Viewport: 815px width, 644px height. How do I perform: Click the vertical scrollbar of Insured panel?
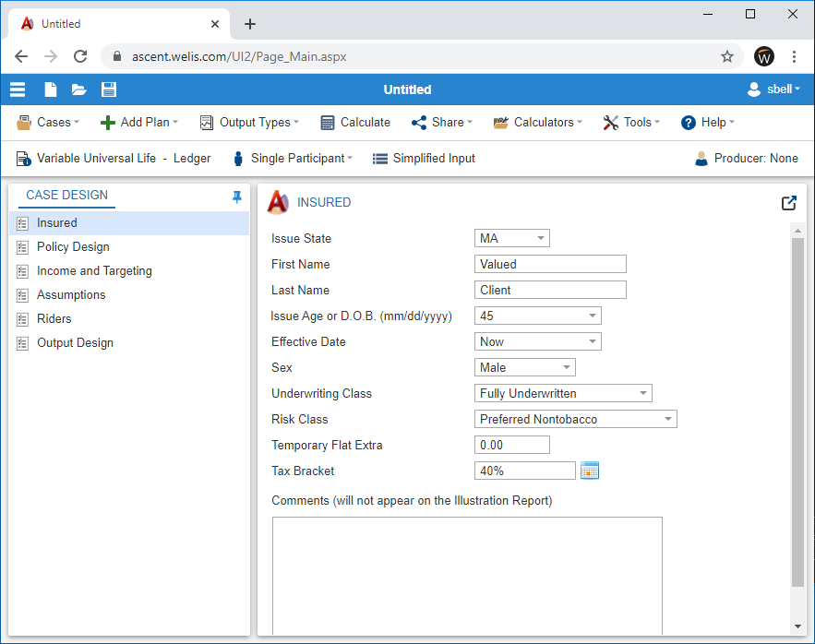798,411
